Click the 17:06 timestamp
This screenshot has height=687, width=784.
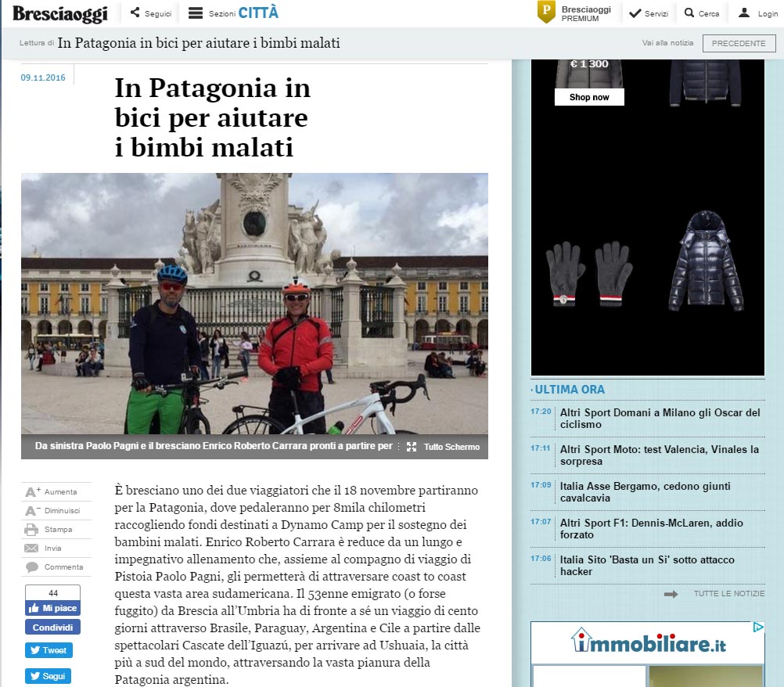(541, 559)
